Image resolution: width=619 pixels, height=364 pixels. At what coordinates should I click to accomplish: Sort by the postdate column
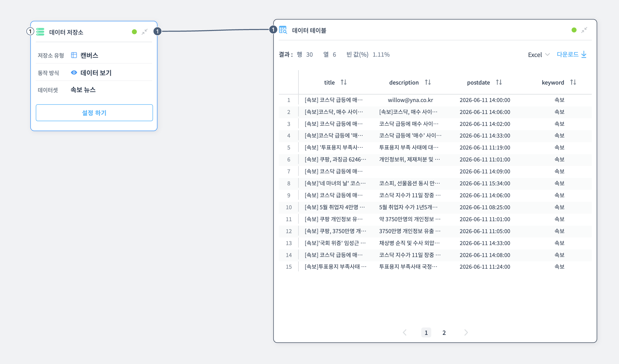point(499,82)
